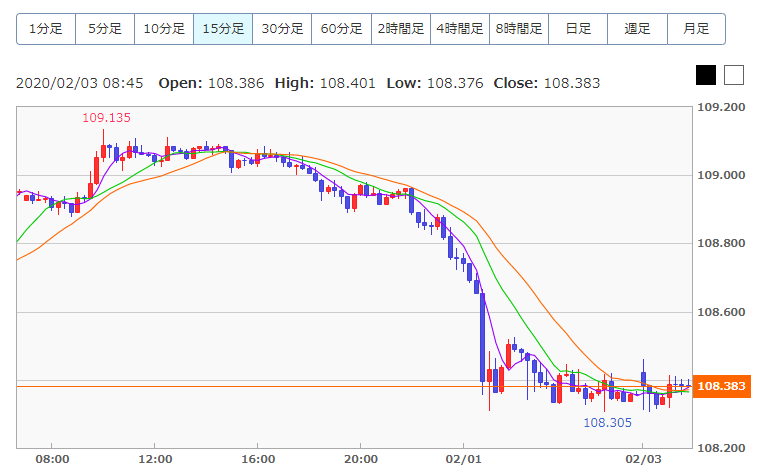Switch to 4時間足 timeframe
Screen dimensions: 763x474
coord(460,29)
